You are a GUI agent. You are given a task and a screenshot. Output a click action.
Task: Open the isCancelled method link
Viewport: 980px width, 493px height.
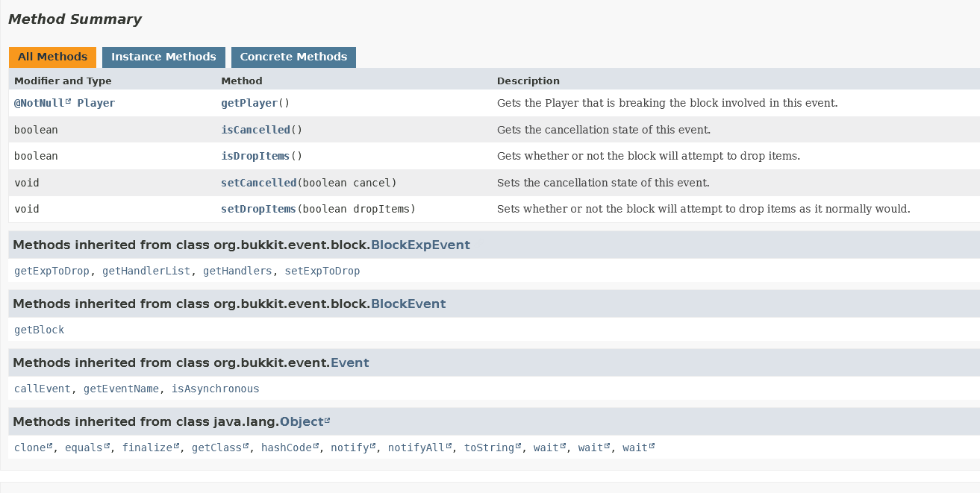pos(255,130)
